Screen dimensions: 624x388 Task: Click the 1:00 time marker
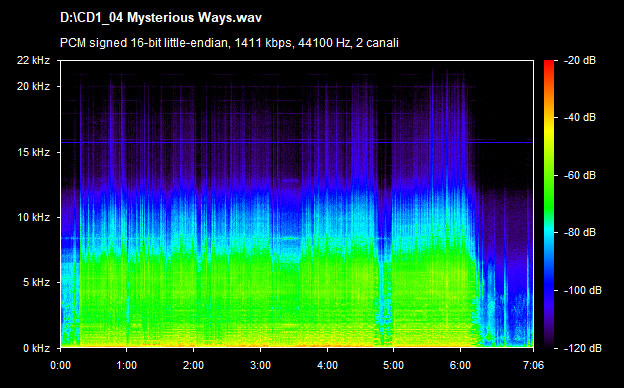[x=127, y=365]
